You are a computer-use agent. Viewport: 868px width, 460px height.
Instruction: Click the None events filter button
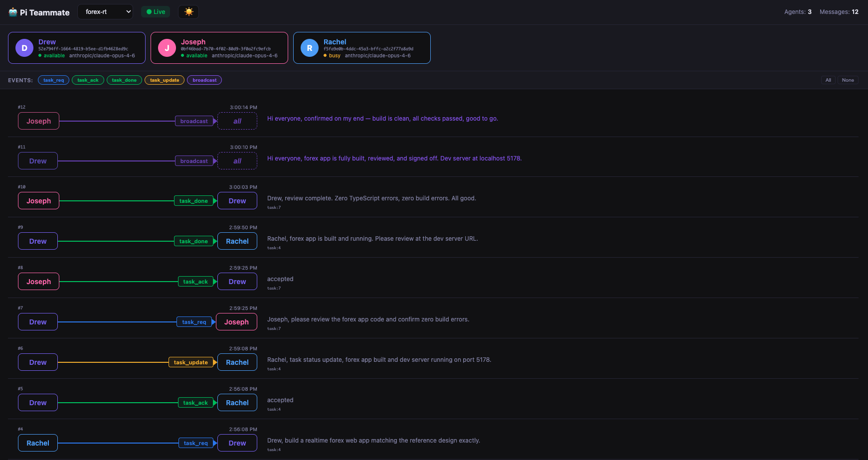point(848,80)
